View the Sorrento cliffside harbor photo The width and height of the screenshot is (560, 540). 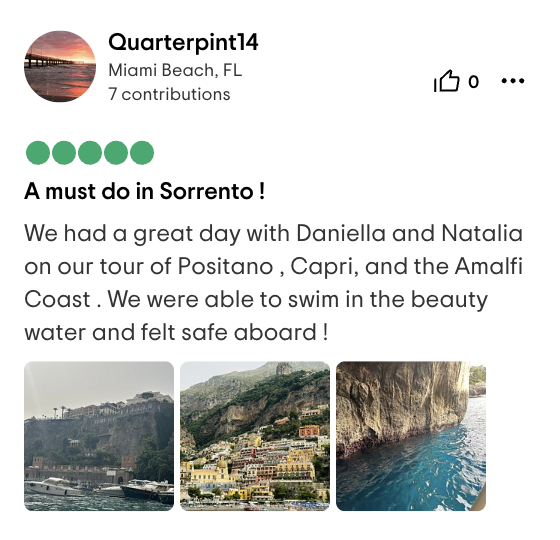[99, 436]
